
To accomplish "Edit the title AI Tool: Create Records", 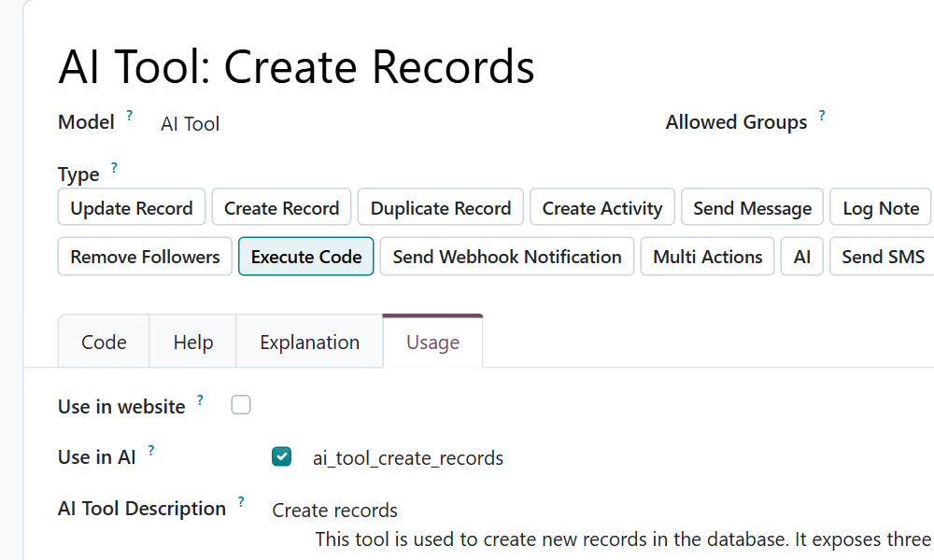I will (296, 66).
